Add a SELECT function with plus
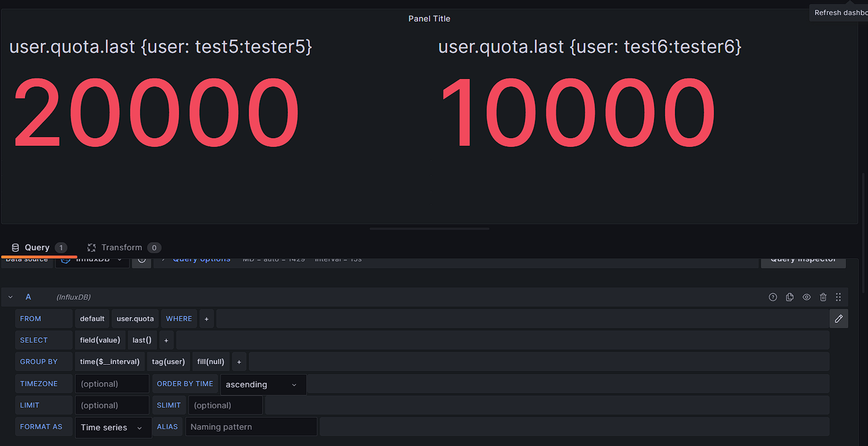This screenshot has width=868, height=446. (166, 340)
